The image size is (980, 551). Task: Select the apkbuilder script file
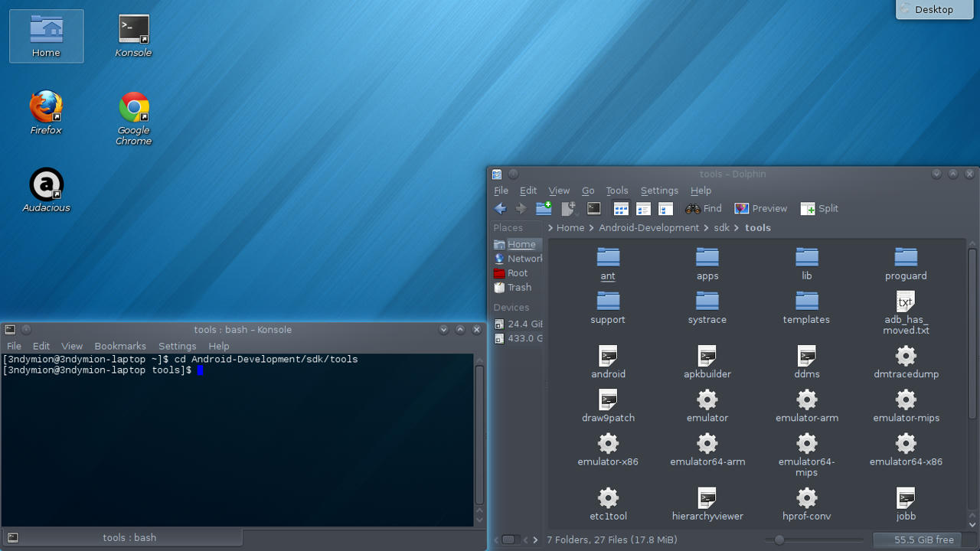tap(707, 362)
